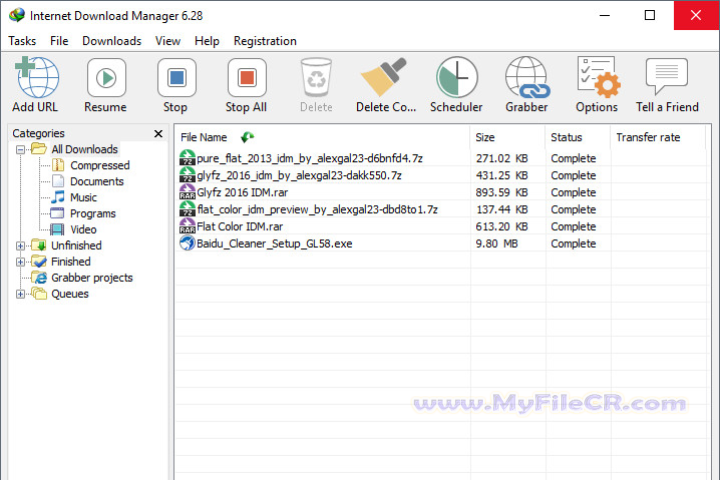Select flat_color_idm_preview_by_alexgal23-dbd8to1.7z file
This screenshot has width=720, height=480.
pyautogui.click(x=317, y=209)
